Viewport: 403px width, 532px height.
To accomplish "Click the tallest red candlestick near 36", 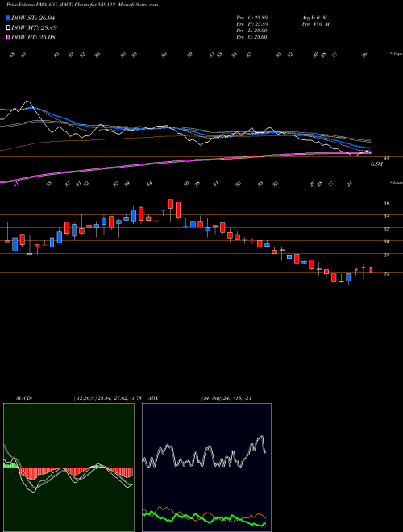I will click(178, 210).
